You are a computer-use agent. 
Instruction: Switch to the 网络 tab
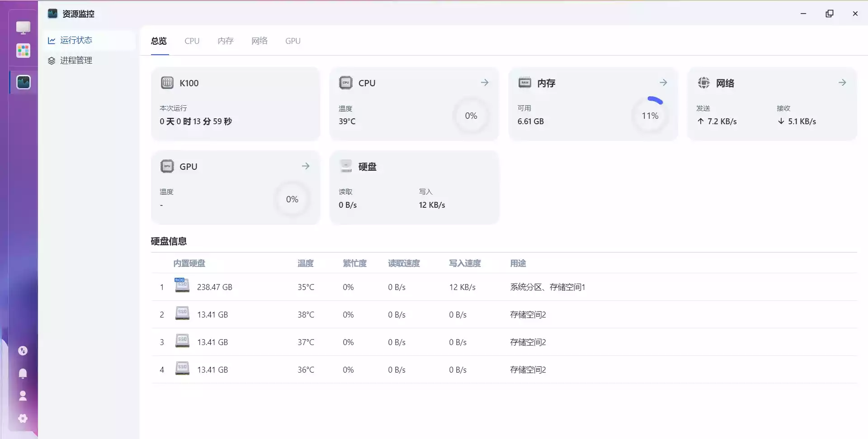259,41
